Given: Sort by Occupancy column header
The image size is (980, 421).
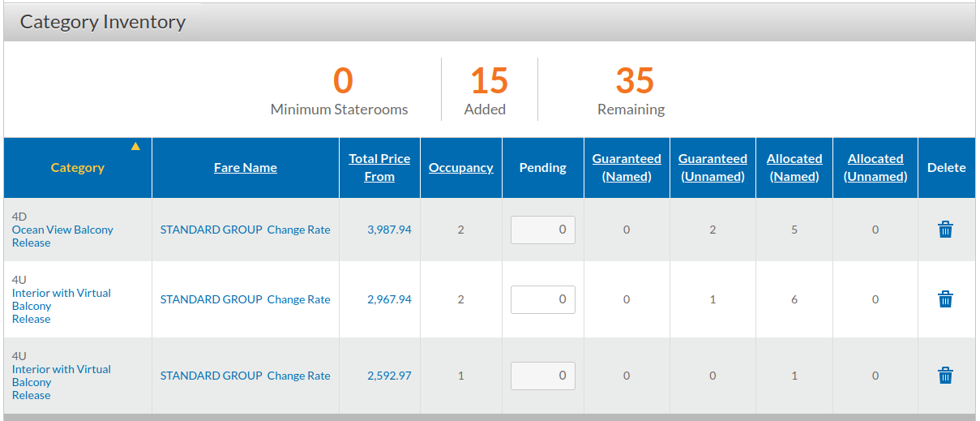Looking at the screenshot, I should coord(461,168).
